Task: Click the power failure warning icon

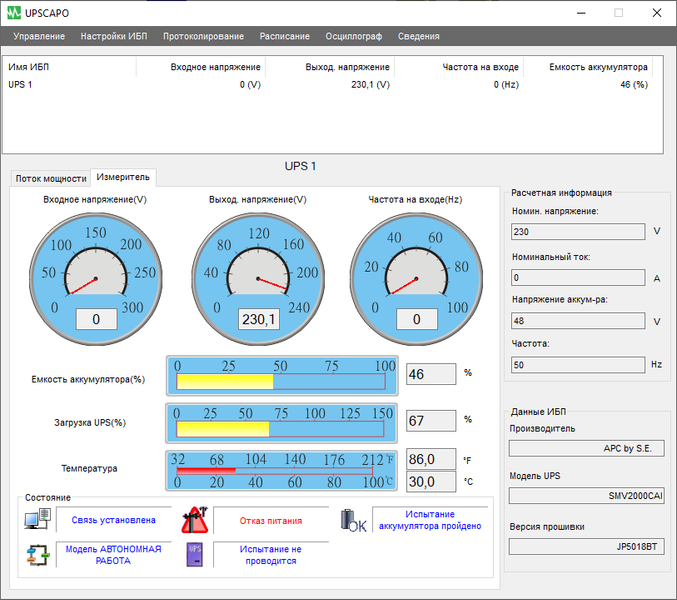Action: [x=194, y=520]
